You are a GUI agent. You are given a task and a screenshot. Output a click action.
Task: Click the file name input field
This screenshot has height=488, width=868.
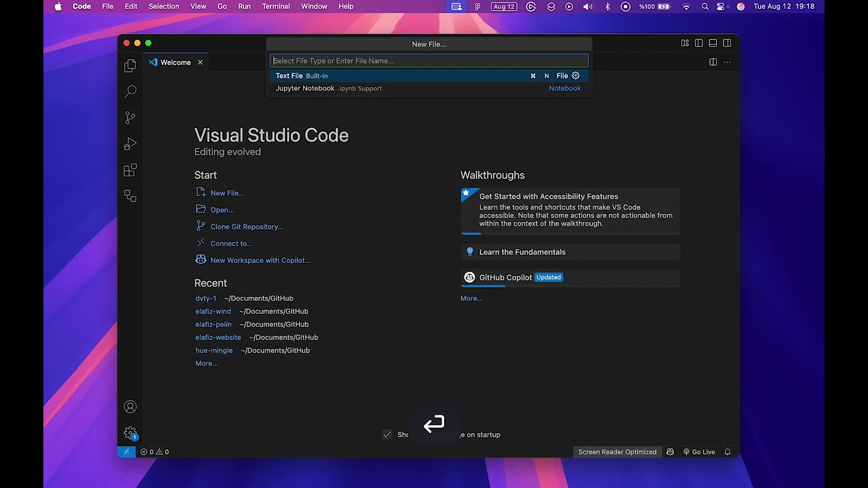click(429, 61)
